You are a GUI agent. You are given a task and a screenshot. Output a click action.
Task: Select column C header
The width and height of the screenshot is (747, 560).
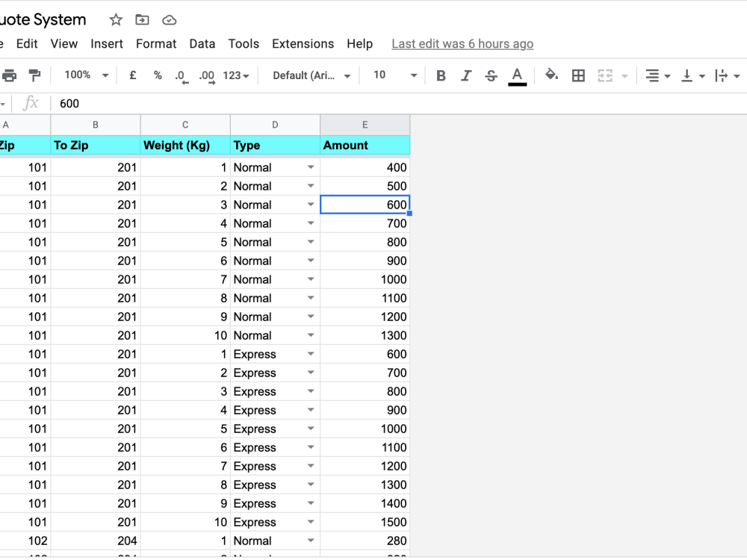(x=185, y=125)
